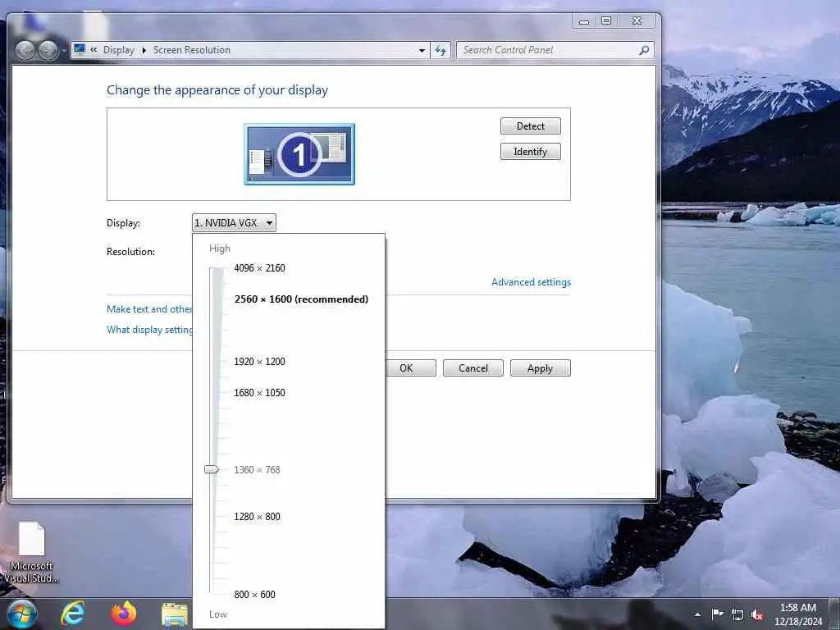Expand the Display breadcrumb arrow
This screenshot has height=630, width=840.
144,50
